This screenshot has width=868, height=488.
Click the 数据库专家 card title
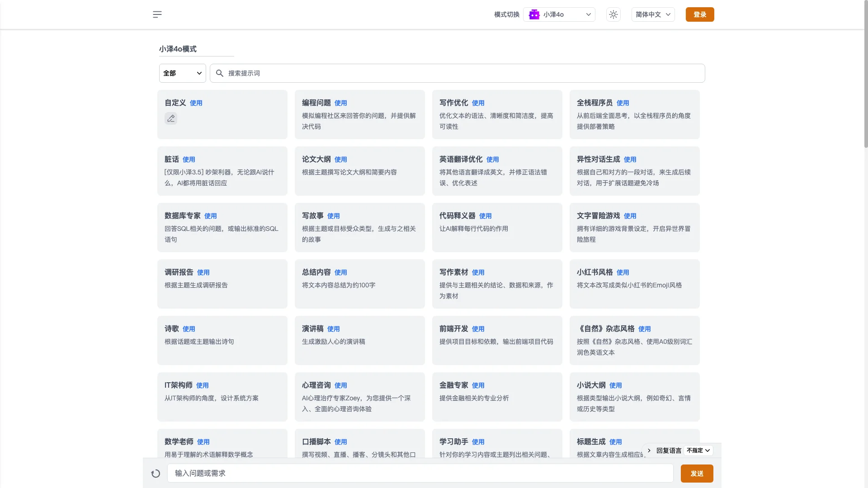(183, 216)
